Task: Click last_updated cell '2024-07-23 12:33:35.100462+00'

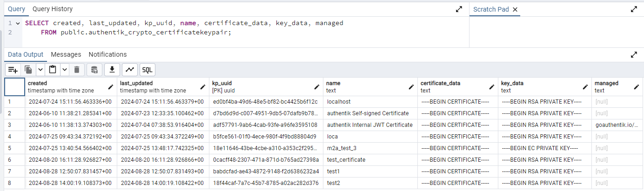Action: [163, 113]
